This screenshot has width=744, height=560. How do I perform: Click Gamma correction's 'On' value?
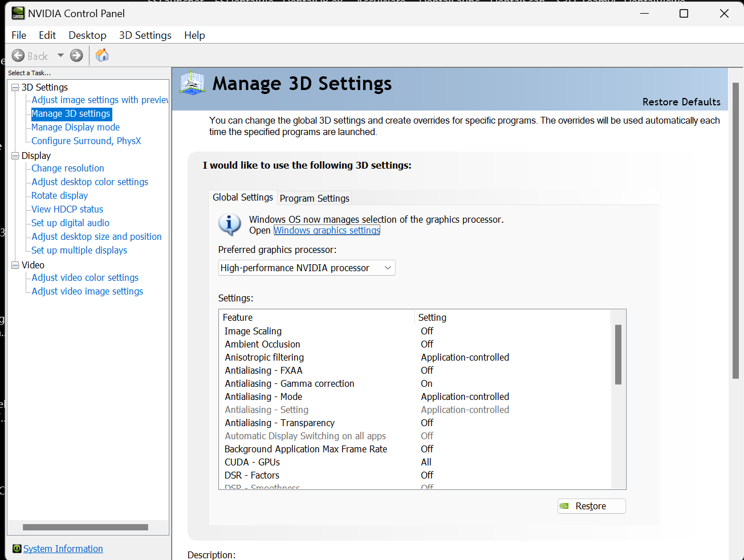click(426, 383)
